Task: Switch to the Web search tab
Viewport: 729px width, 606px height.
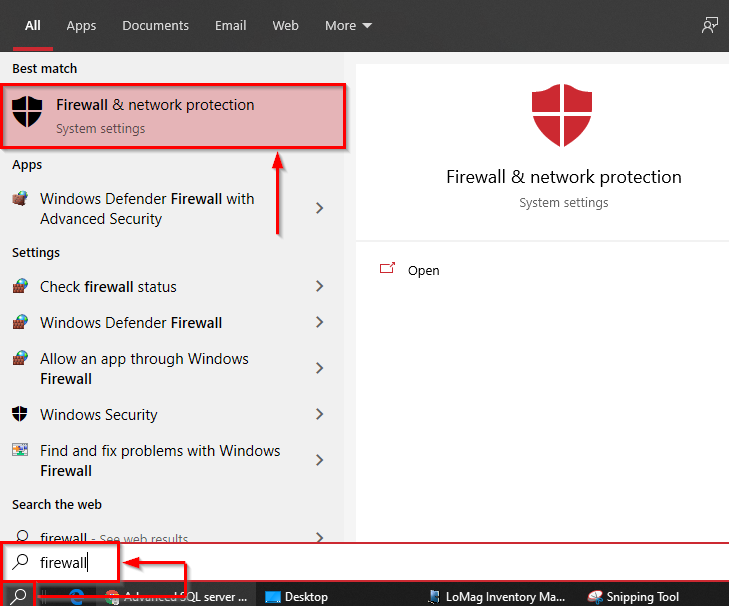Action: 285,26
